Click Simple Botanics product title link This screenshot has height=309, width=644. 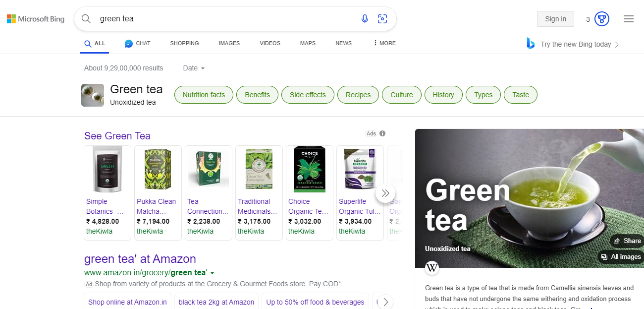(105, 206)
